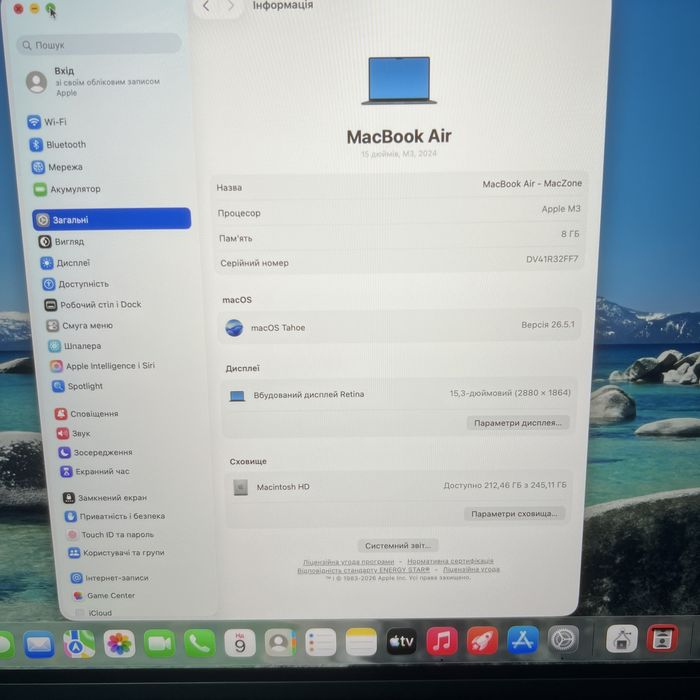Screen dimensions: 700x700
Task: Open Смуга меню settings
Action: point(79,325)
